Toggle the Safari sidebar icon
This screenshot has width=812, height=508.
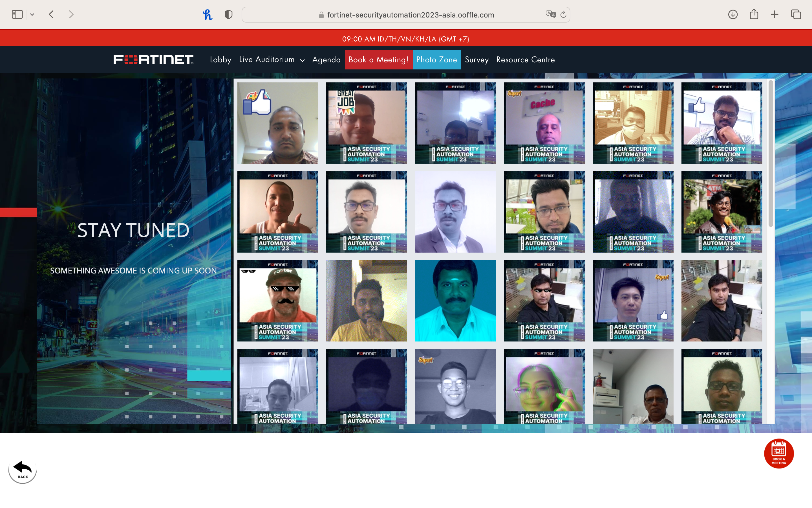click(17, 14)
